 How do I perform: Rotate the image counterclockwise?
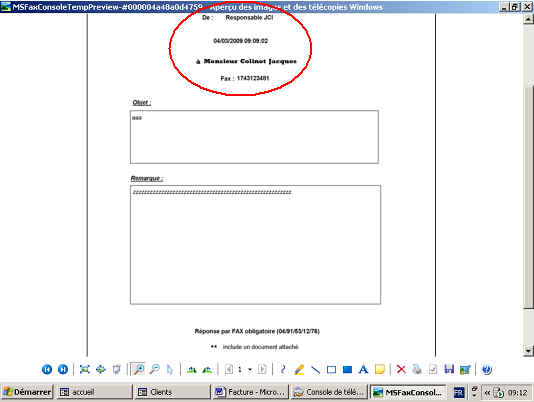point(207,369)
